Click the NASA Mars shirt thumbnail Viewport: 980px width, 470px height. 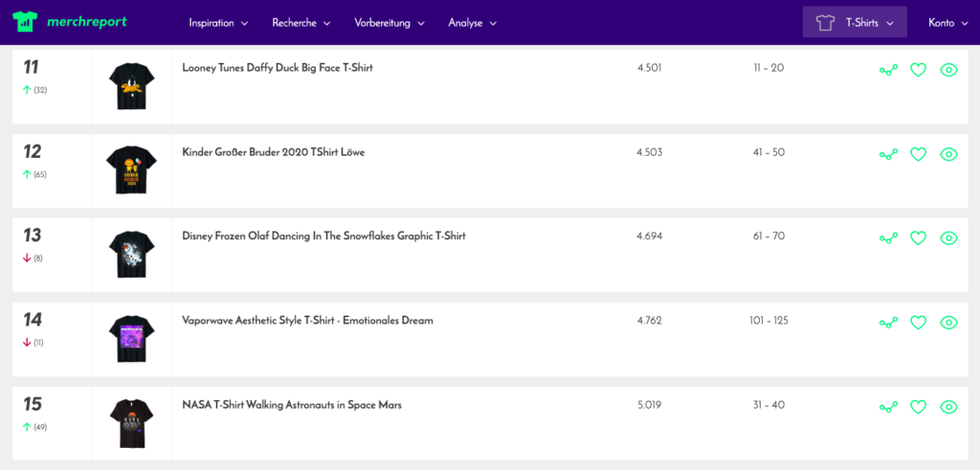coord(131,424)
